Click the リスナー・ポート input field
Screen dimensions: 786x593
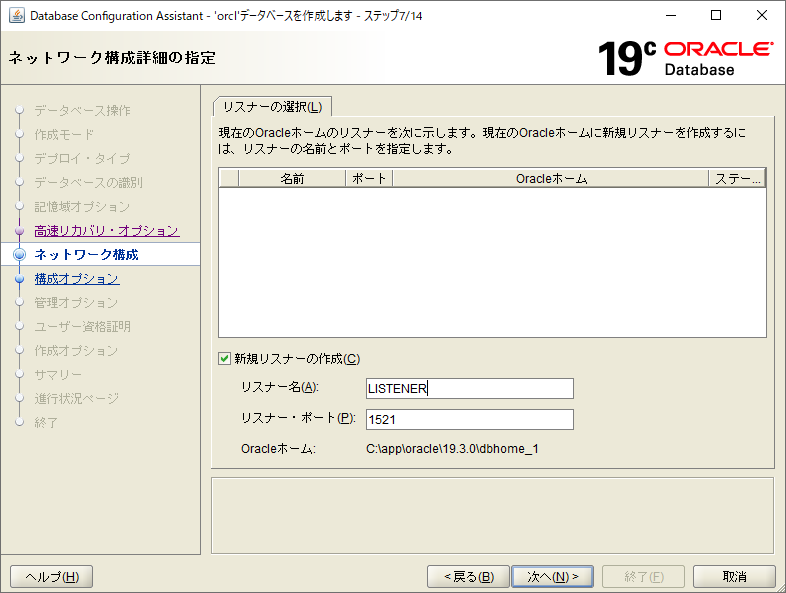tap(470, 420)
